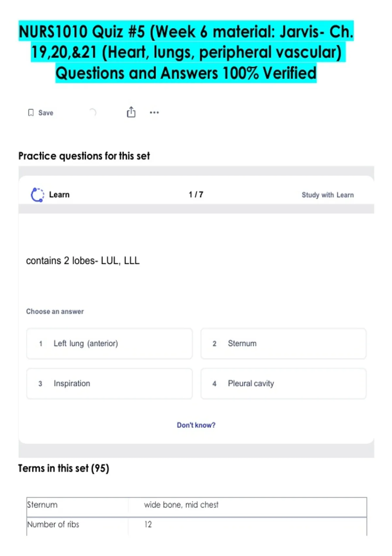Click the 'Learn' mode label
The image size is (392, 556).
[x=59, y=195]
